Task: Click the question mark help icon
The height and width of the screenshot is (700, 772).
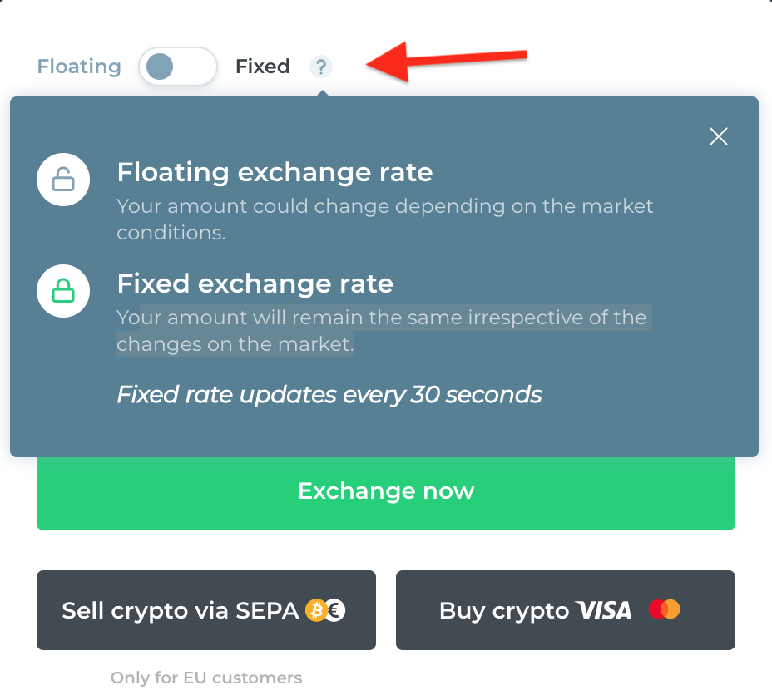Action: 321,67
